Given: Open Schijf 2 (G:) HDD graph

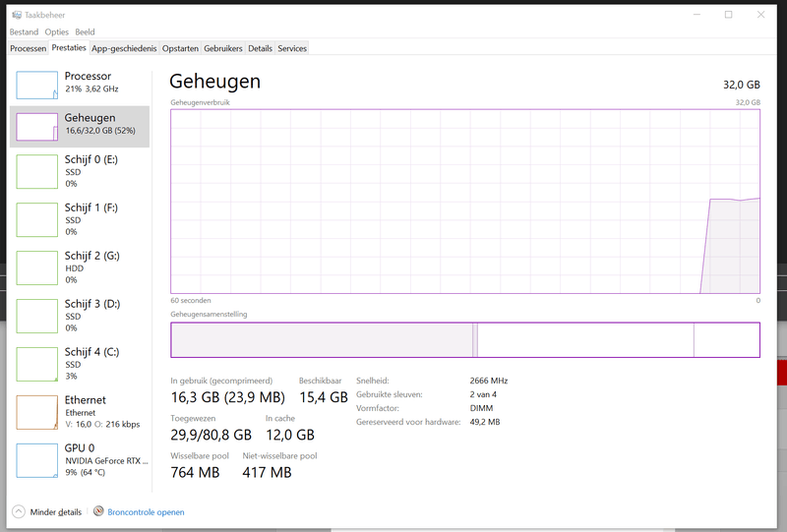Looking at the screenshot, I should (x=80, y=268).
